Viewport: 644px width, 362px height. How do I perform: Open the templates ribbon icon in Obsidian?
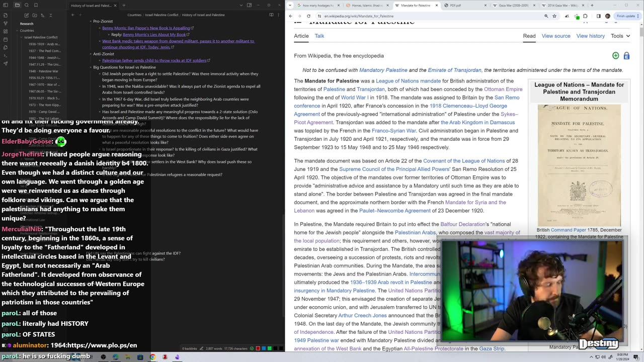6,47
